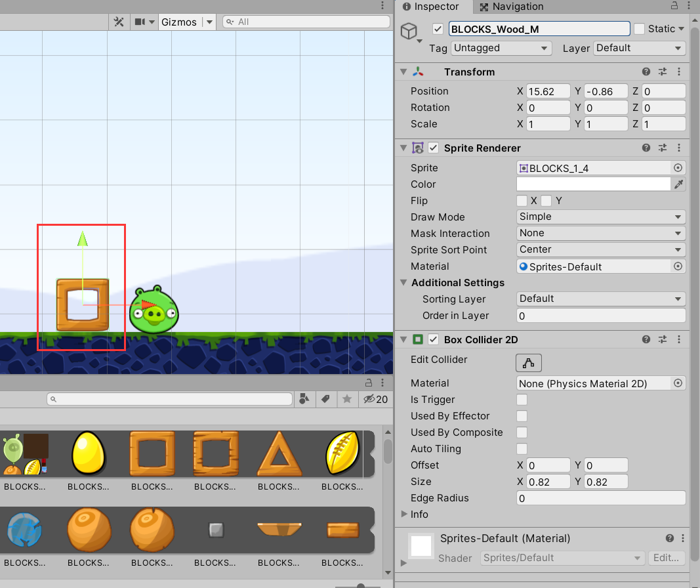Open Sprite Renderer context menu

(x=679, y=148)
